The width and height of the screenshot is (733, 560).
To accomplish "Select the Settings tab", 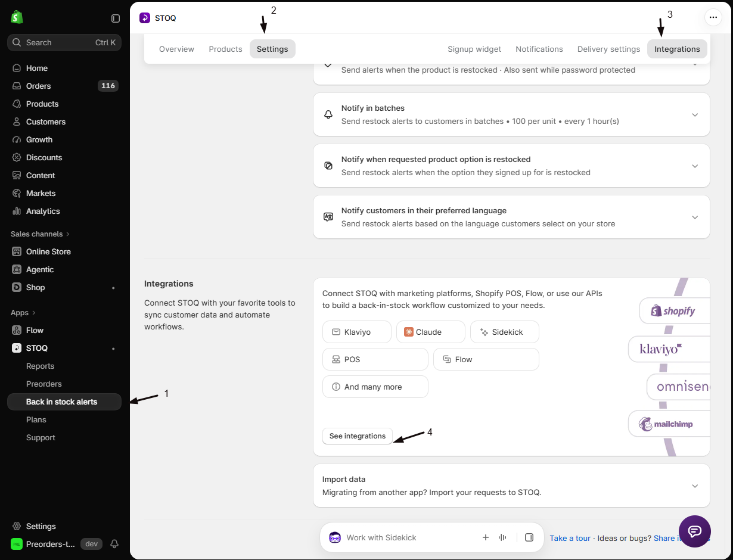I will tap(272, 49).
